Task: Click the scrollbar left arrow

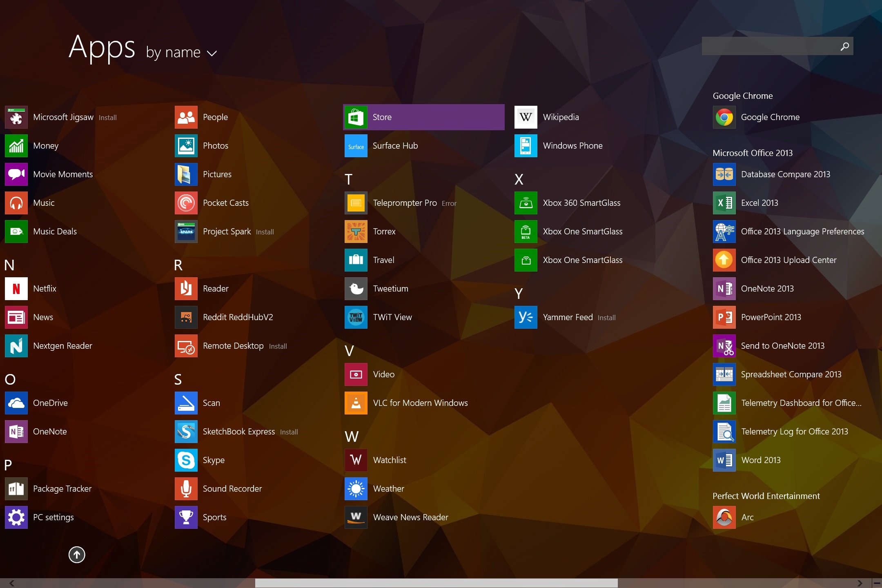Action: [11, 583]
